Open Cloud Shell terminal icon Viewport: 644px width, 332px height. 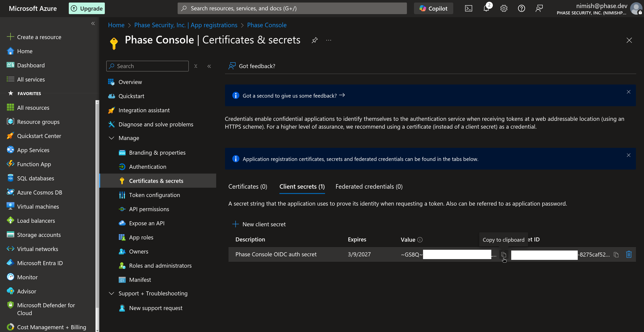(468, 8)
